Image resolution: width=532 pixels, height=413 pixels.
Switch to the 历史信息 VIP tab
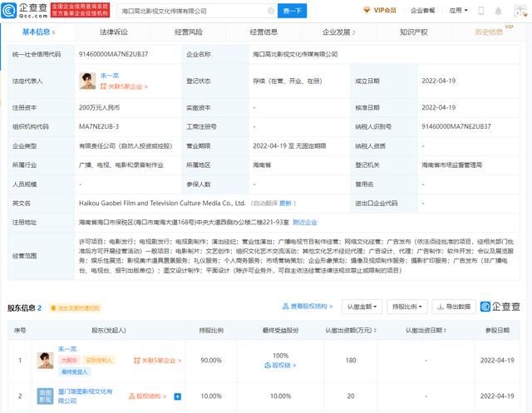(x=489, y=32)
